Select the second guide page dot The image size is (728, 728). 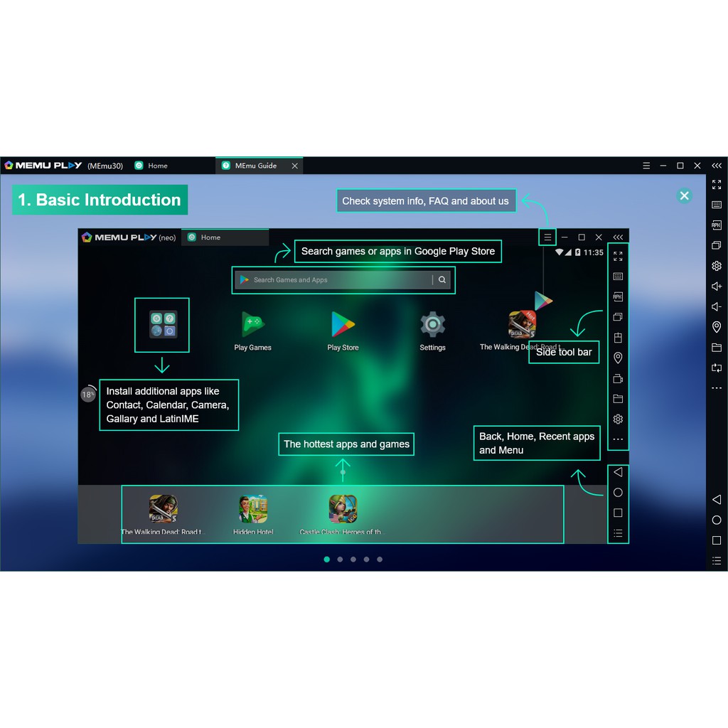point(340,560)
